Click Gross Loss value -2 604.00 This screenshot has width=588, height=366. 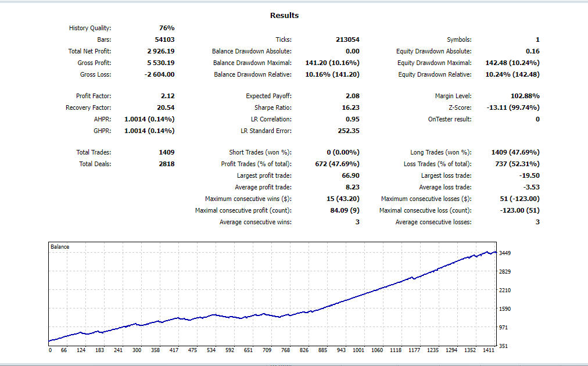(159, 74)
